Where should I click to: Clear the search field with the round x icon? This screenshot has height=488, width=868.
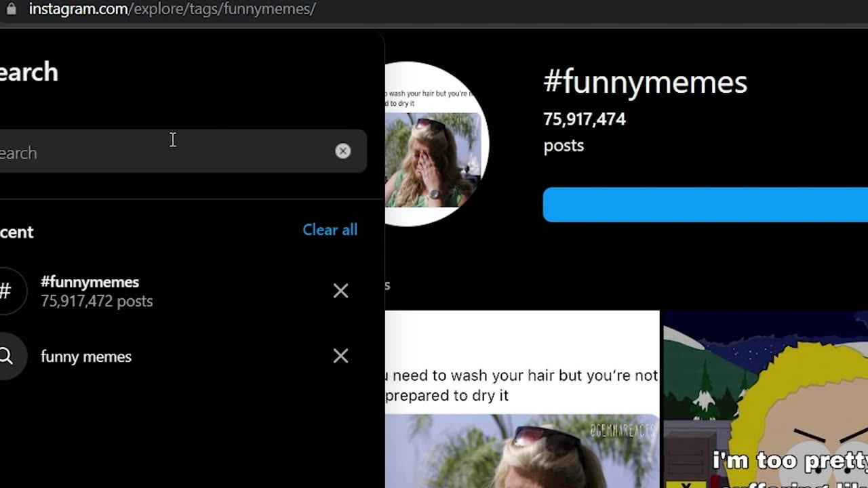pyautogui.click(x=343, y=151)
